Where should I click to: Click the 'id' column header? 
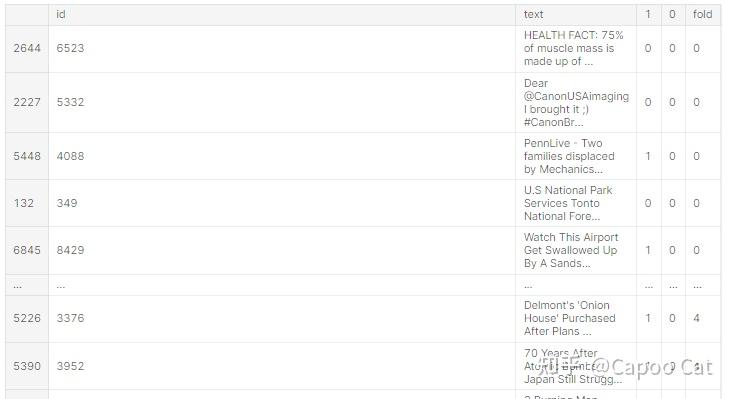click(x=61, y=14)
